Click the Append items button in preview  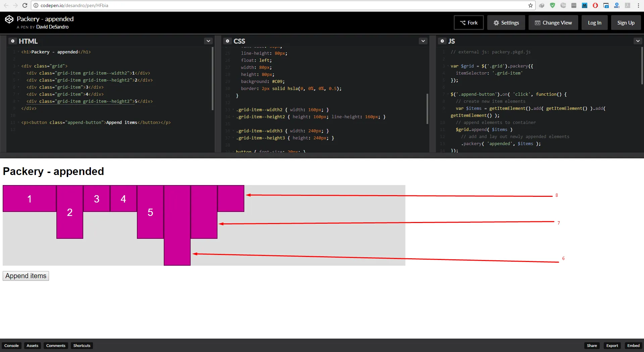(26, 276)
